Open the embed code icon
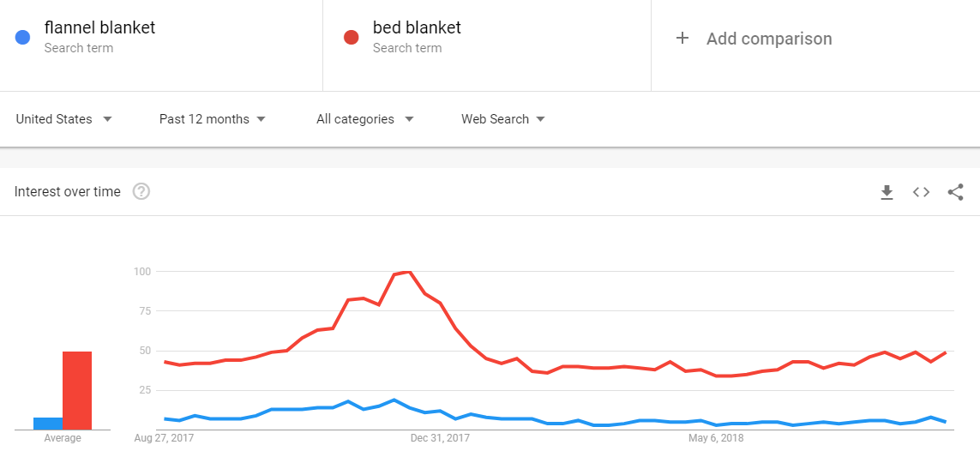The image size is (980, 463). [x=921, y=192]
